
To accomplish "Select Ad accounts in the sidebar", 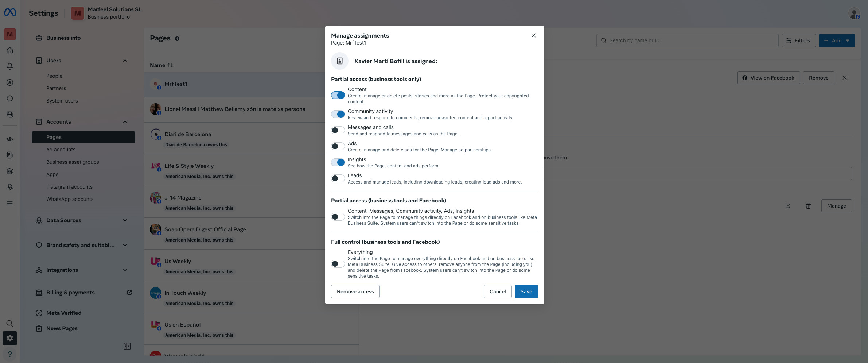I will pos(61,150).
